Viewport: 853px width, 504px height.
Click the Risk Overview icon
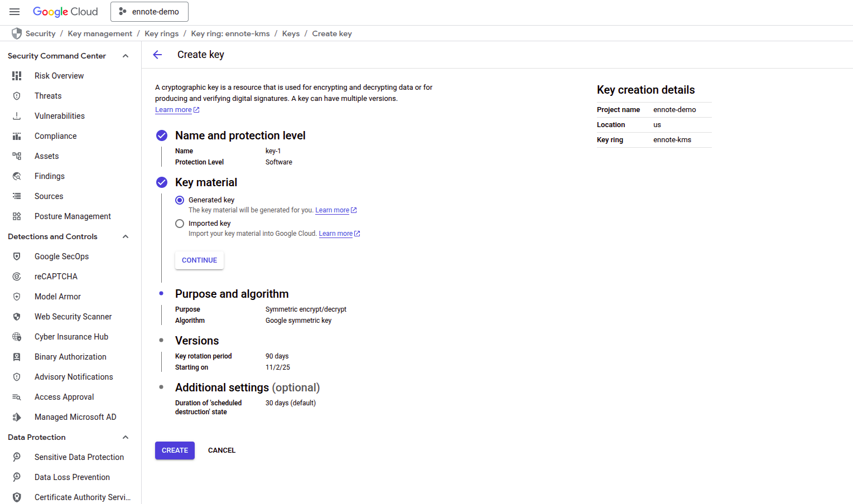click(x=17, y=76)
